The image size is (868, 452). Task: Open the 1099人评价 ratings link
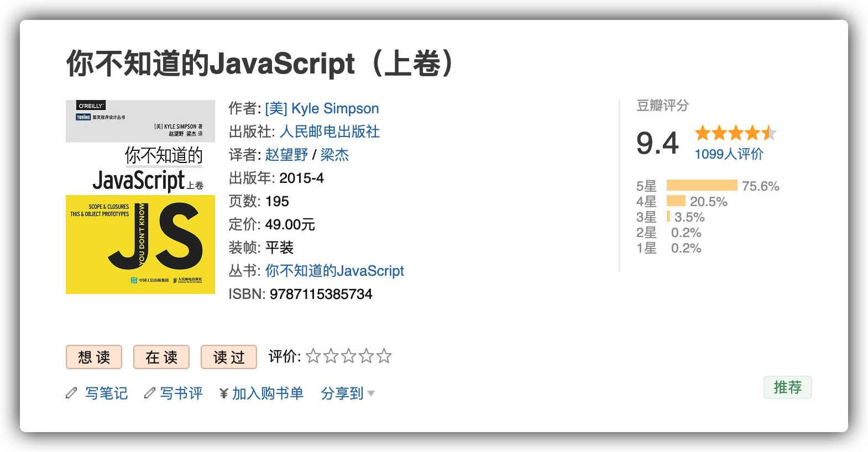click(x=729, y=154)
